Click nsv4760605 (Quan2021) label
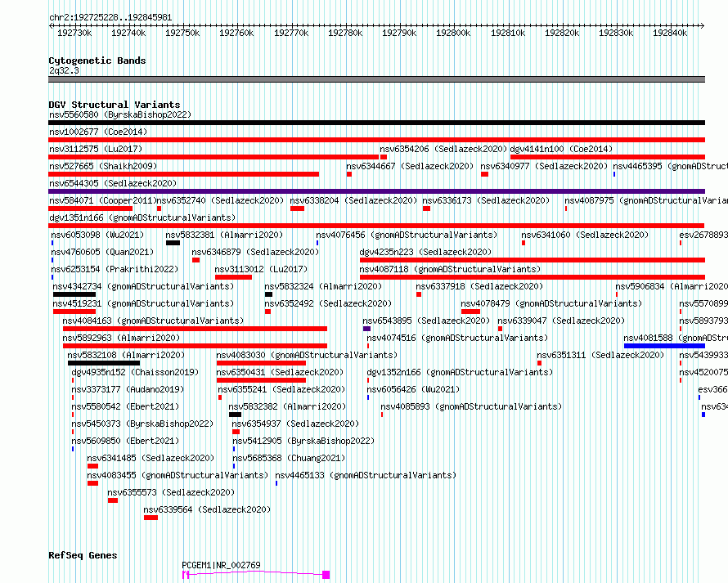 tap(102, 252)
